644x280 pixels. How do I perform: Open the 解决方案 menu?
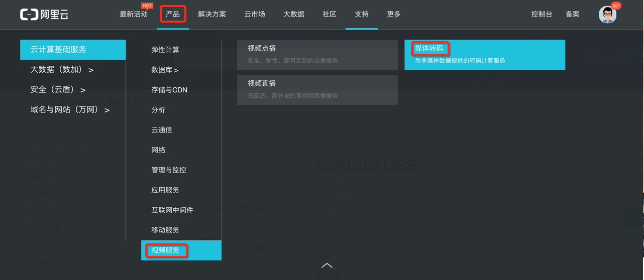212,14
